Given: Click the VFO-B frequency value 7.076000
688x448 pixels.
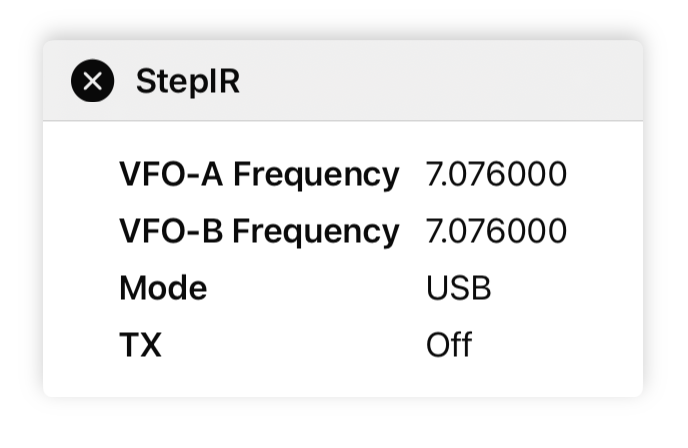Looking at the screenshot, I should pyautogui.click(x=496, y=232).
